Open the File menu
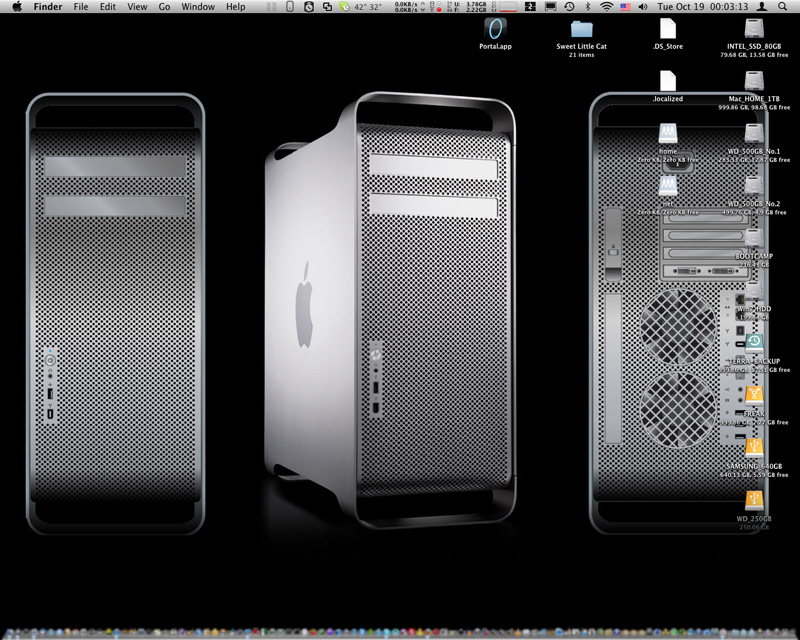 tap(81, 7)
